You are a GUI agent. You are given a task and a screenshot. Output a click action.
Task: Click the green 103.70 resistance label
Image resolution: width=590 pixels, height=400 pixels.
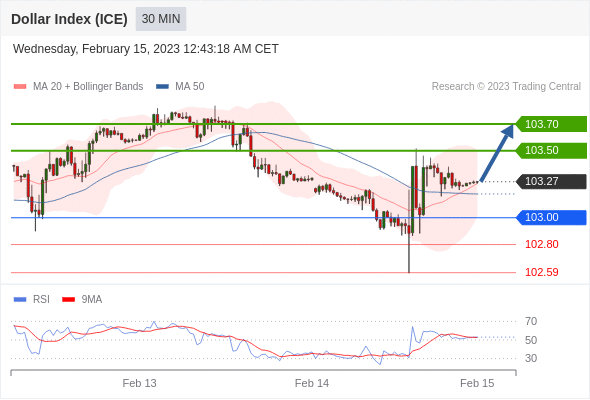pyautogui.click(x=551, y=124)
